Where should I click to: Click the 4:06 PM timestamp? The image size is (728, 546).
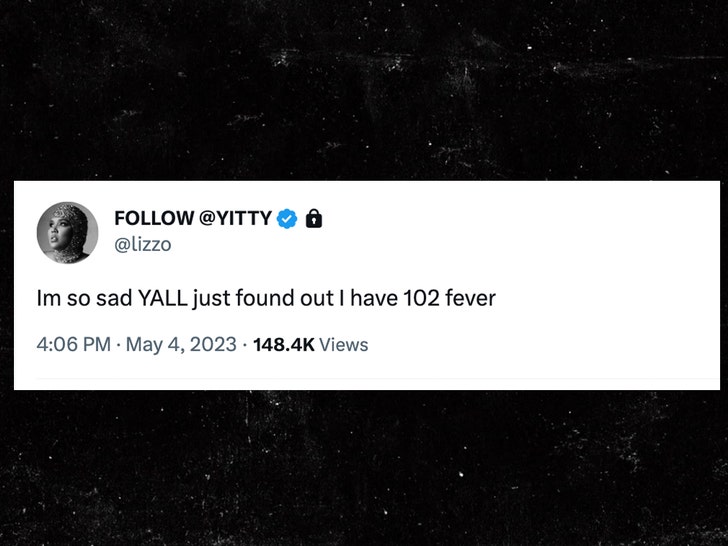pos(73,345)
